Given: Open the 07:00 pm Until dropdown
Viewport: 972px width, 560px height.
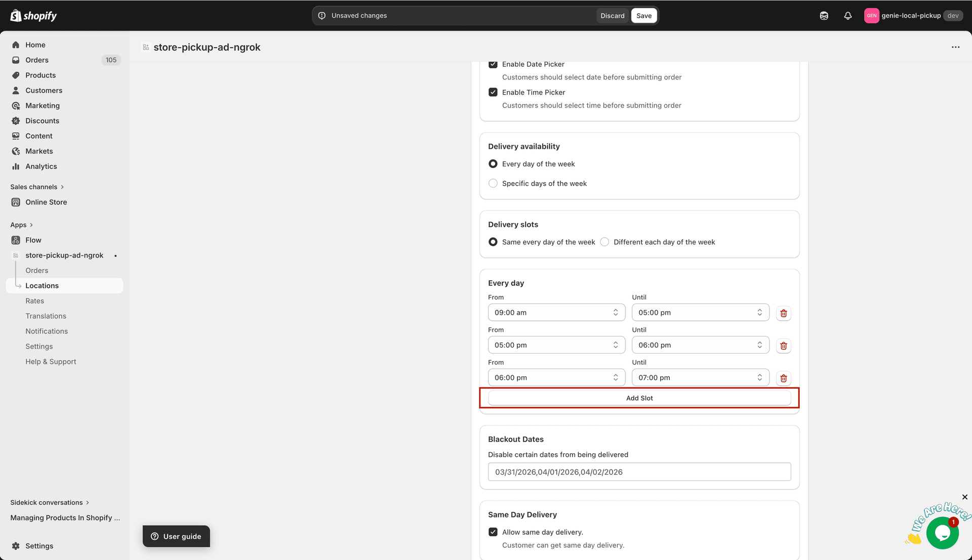Looking at the screenshot, I should tap(700, 378).
